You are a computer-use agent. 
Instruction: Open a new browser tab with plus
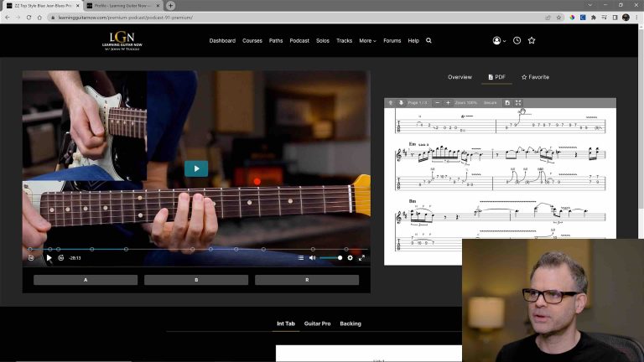pos(170,6)
